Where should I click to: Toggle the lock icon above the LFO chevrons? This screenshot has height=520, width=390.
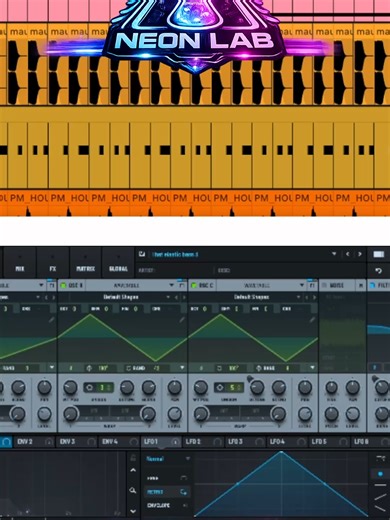click(133, 458)
